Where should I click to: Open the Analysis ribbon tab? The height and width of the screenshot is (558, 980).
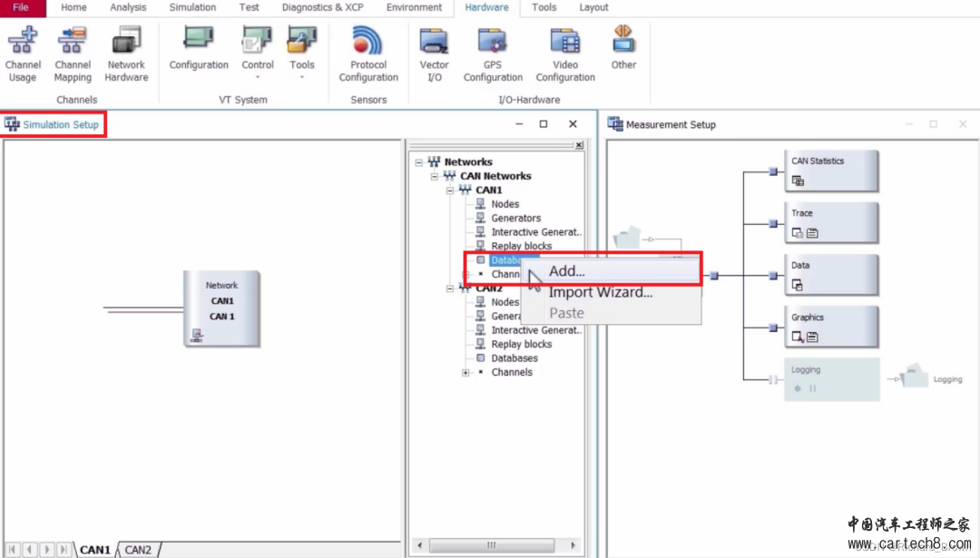(128, 7)
